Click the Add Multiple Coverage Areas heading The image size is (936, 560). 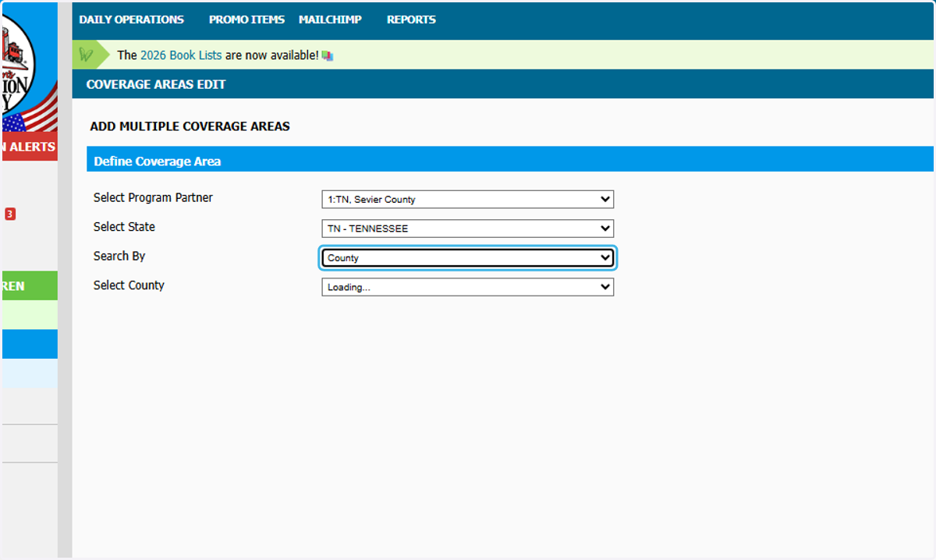pos(190,126)
